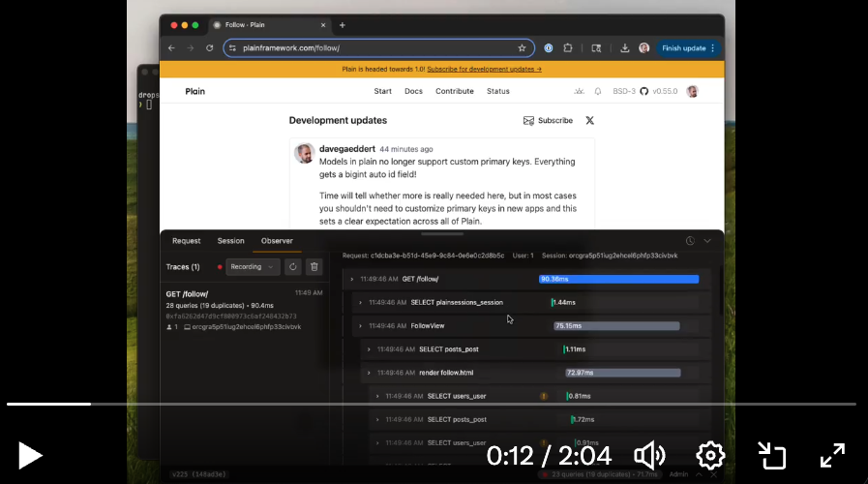The height and width of the screenshot is (484, 868).
Task: Open davegaeddert profile link
Action: pyautogui.click(x=347, y=149)
